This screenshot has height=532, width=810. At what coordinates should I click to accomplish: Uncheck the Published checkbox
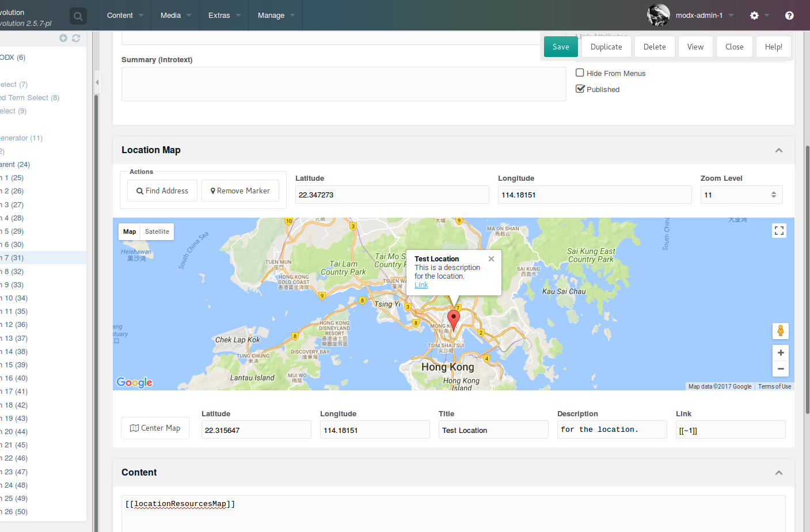(580, 89)
